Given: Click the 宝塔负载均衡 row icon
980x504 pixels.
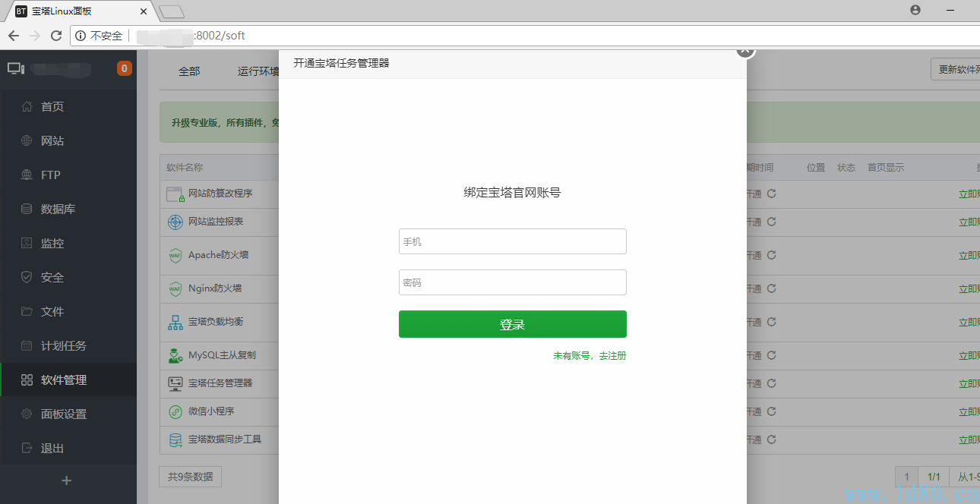Looking at the screenshot, I should click(x=175, y=322).
